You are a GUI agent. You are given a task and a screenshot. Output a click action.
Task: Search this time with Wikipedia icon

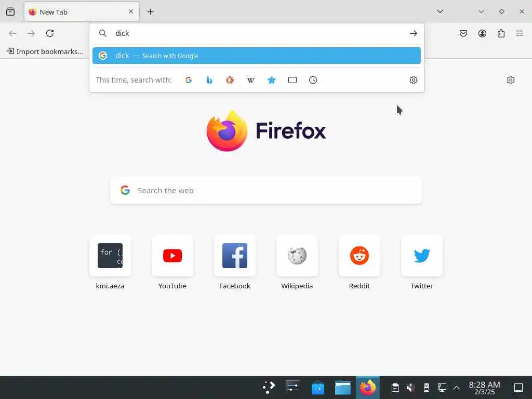[251, 80]
